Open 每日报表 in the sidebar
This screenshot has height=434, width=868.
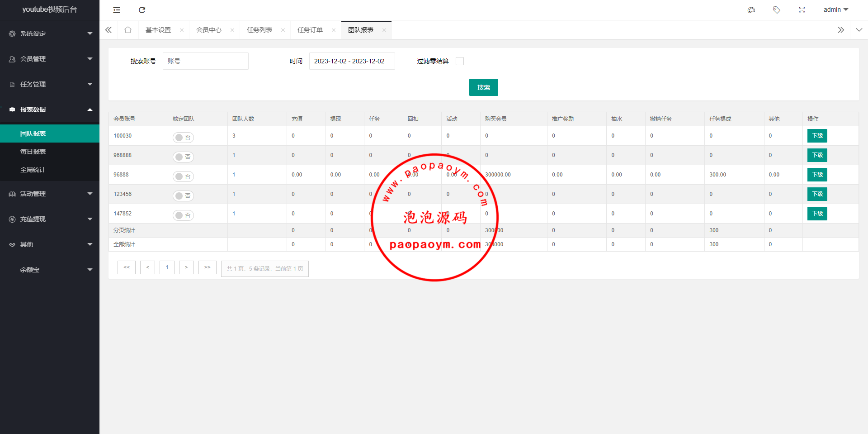coord(50,152)
